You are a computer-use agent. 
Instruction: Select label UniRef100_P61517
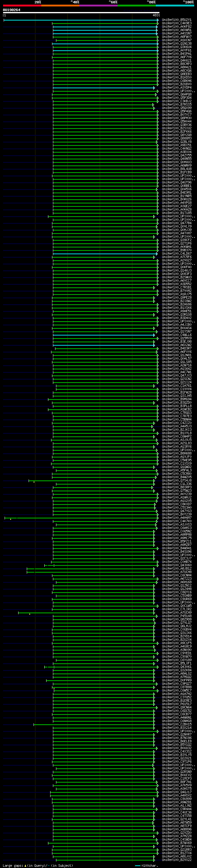(176, 704)
